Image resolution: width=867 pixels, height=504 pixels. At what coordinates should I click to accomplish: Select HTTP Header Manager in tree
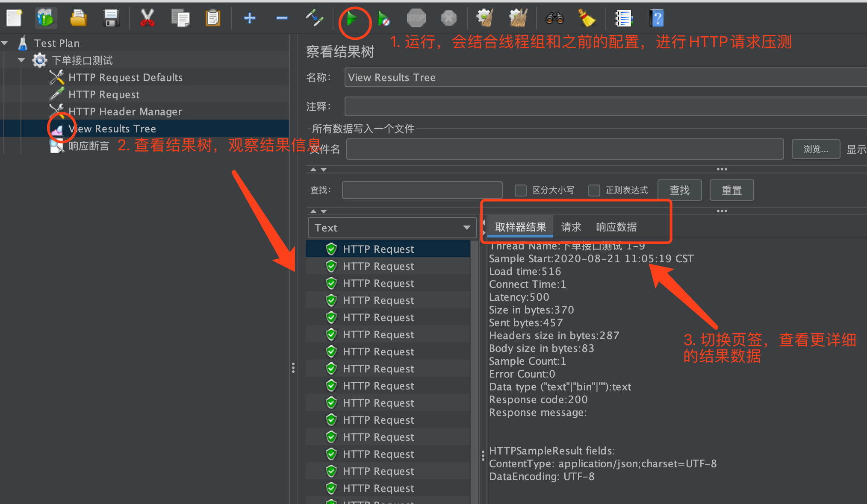125,111
